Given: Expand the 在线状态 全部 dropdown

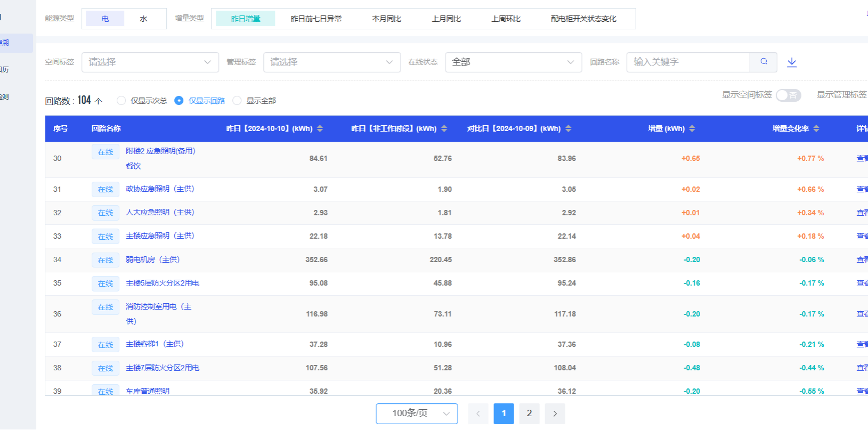Looking at the screenshot, I should click(x=513, y=62).
